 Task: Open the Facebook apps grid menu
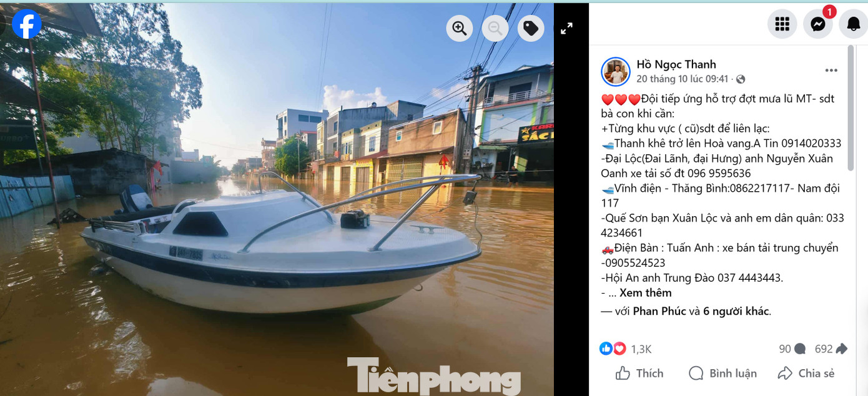tap(782, 24)
